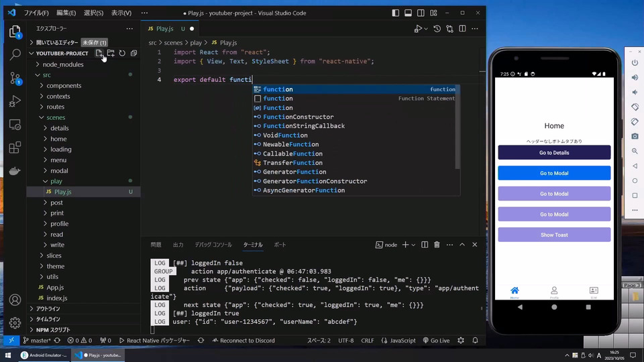Create a new folder in YOUTUBER-PROJECT
Viewport: 644px width, 362px height.
111,54
